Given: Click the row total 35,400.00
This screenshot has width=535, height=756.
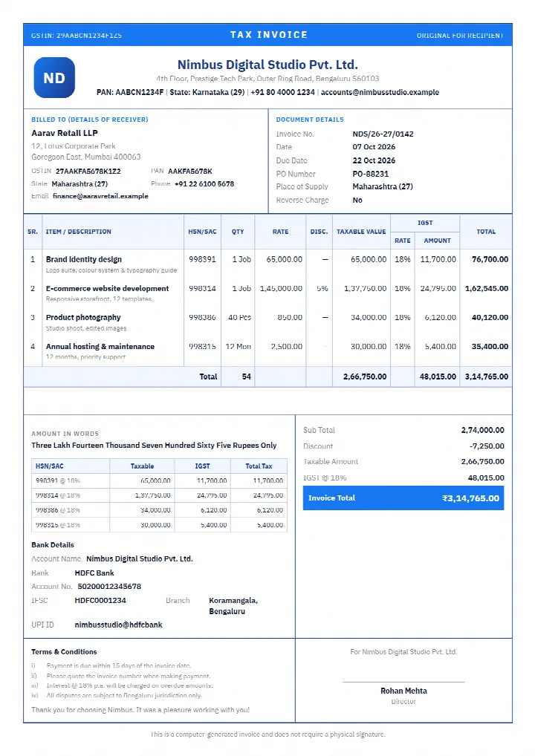Looking at the screenshot, I should [490, 346].
